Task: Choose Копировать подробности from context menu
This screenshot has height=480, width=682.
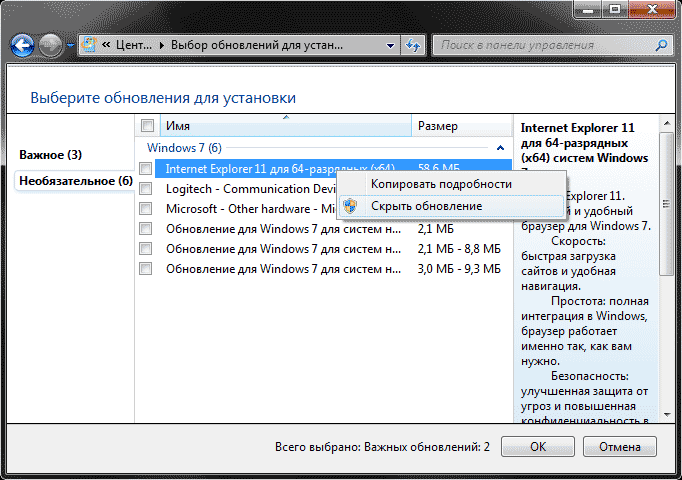Action: 451,184
